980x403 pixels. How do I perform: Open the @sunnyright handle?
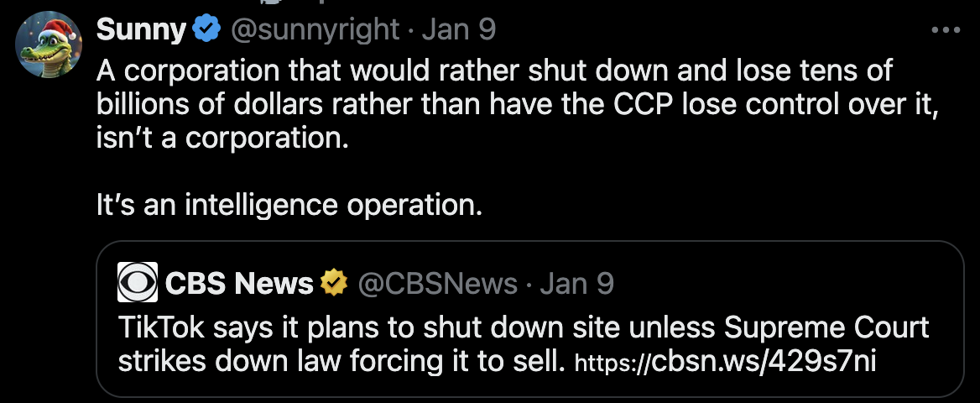(x=315, y=31)
